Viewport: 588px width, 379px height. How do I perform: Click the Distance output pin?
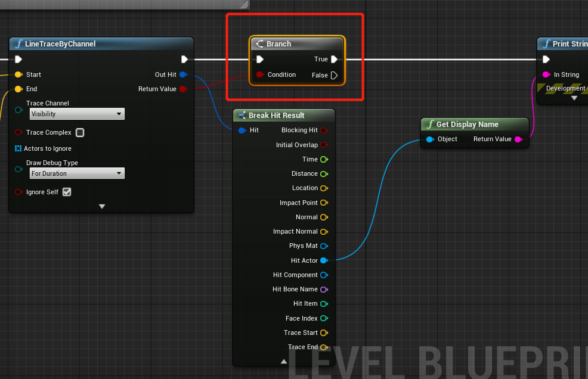pyautogui.click(x=324, y=173)
